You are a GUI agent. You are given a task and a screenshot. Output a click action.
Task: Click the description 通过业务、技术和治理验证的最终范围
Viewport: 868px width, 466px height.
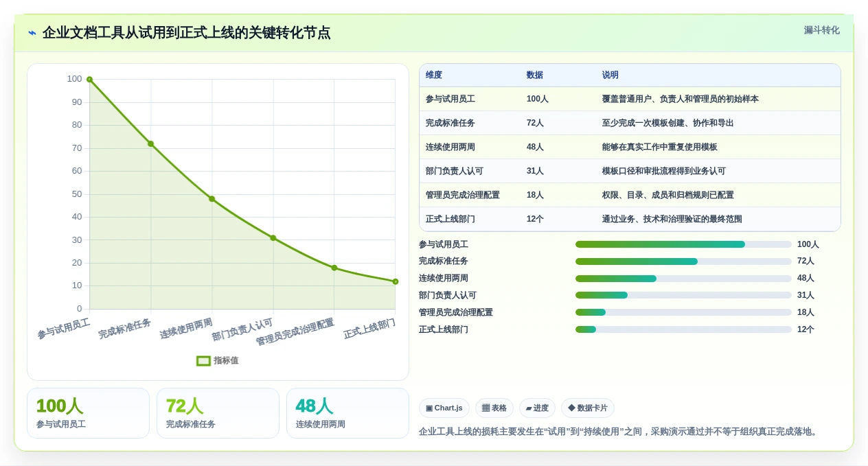(x=672, y=219)
